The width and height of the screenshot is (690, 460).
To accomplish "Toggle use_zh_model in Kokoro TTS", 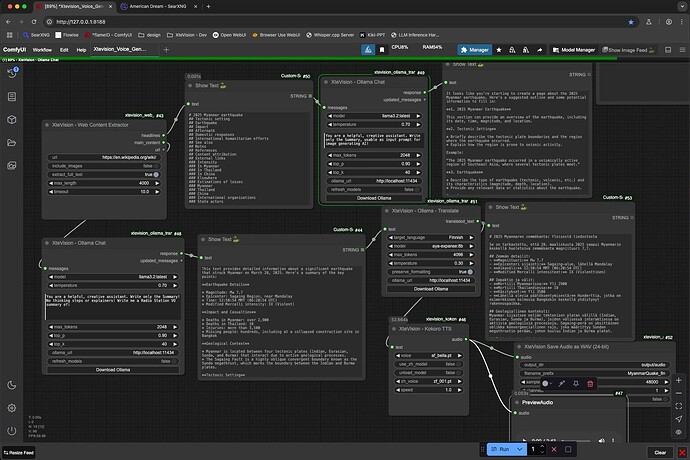I will [x=429, y=364].
